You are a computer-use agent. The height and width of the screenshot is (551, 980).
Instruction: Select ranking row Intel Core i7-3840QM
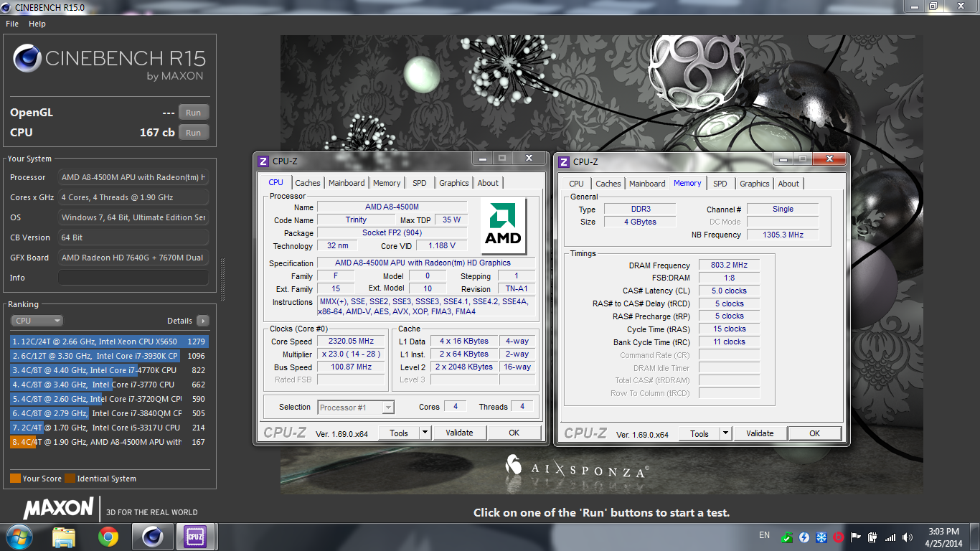click(x=108, y=413)
